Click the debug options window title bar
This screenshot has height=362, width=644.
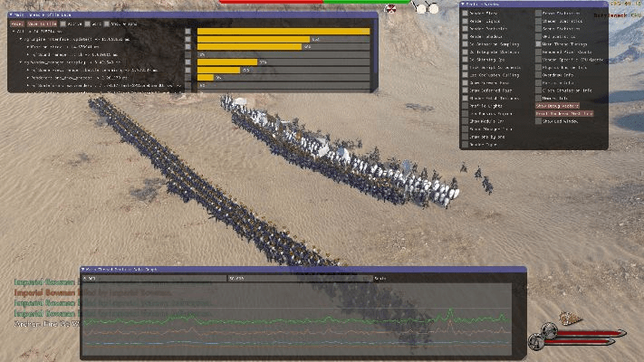(543, 5)
